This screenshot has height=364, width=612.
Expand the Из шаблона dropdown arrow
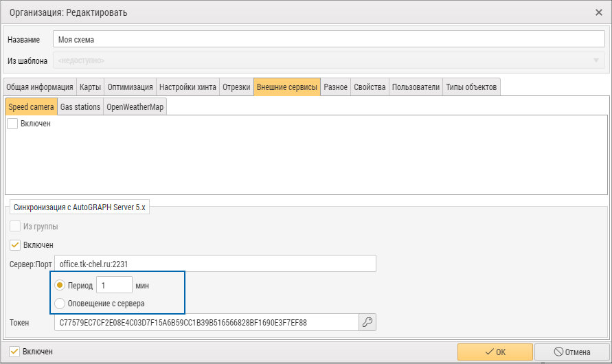tap(596, 60)
